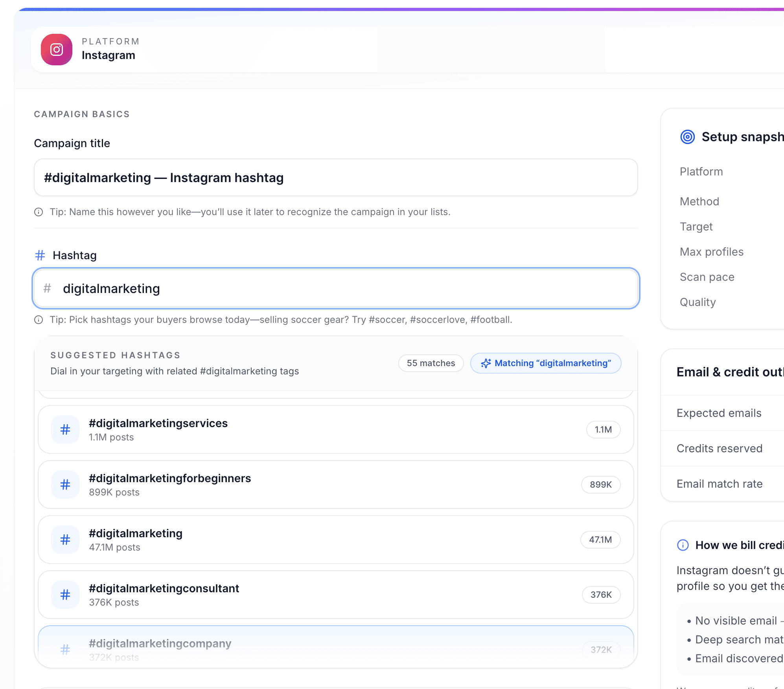
Task: Click the hash icon of #digitalmarketingservices row
Action: 65,429
